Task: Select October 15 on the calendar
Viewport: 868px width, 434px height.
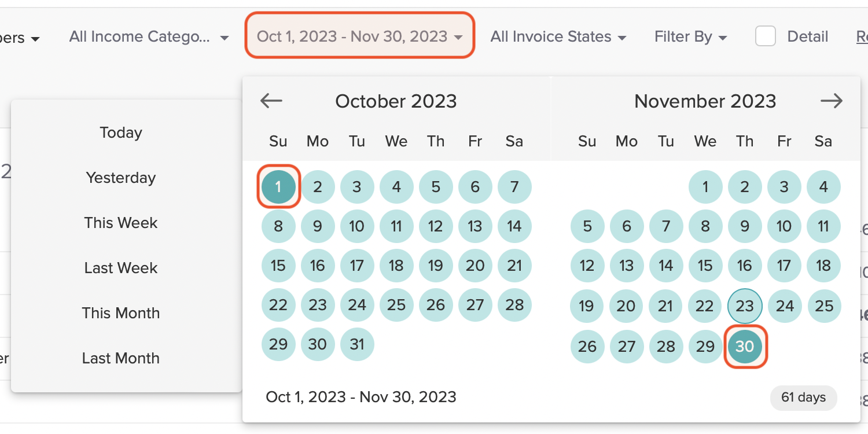Action: 278,266
